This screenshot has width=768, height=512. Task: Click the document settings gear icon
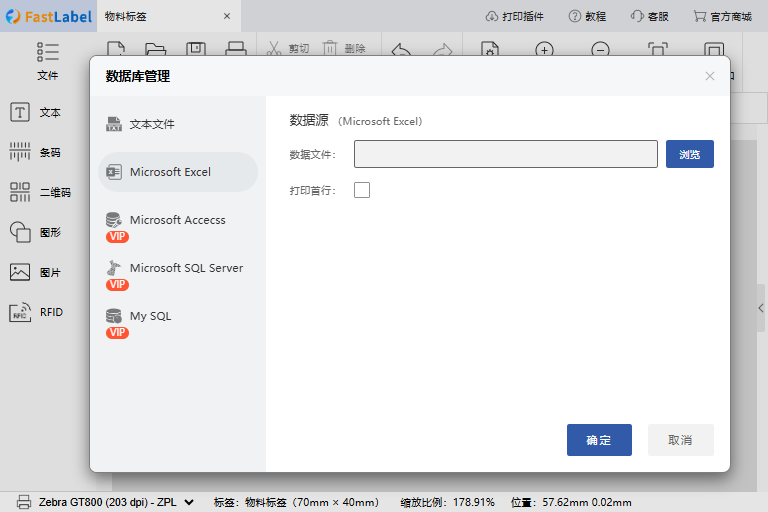[x=490, y=49]
